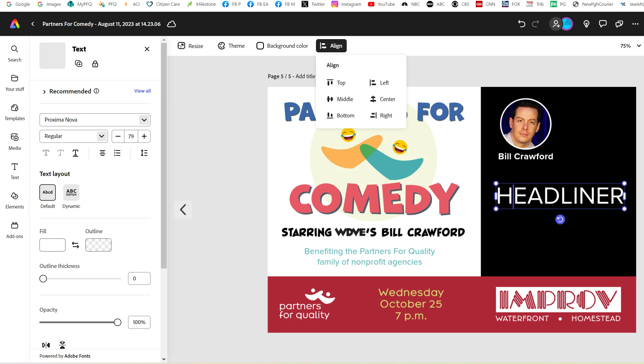Click the undo arrow icon

(522, 24)
